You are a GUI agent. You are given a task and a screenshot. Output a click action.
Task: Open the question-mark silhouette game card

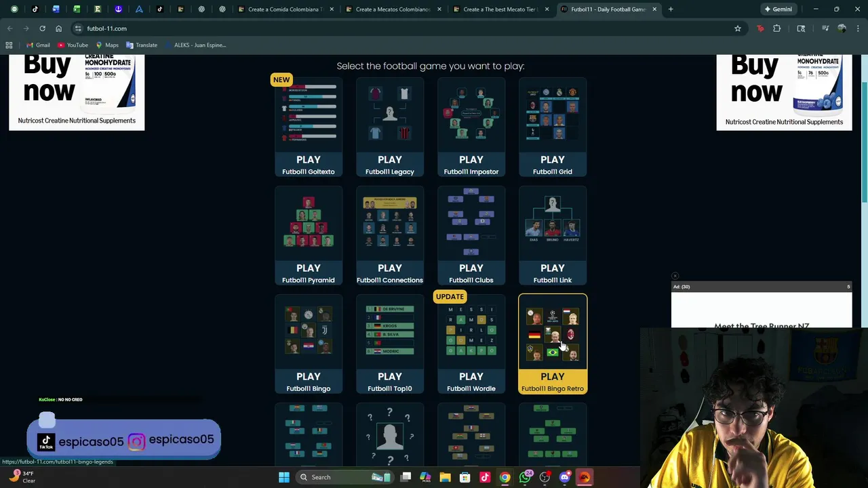tap(390, 434)
